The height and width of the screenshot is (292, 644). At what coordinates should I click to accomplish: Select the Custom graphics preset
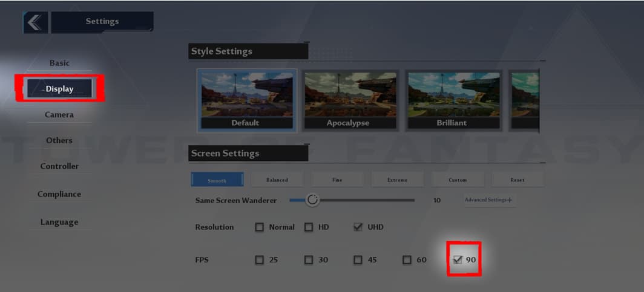[458, 180]
